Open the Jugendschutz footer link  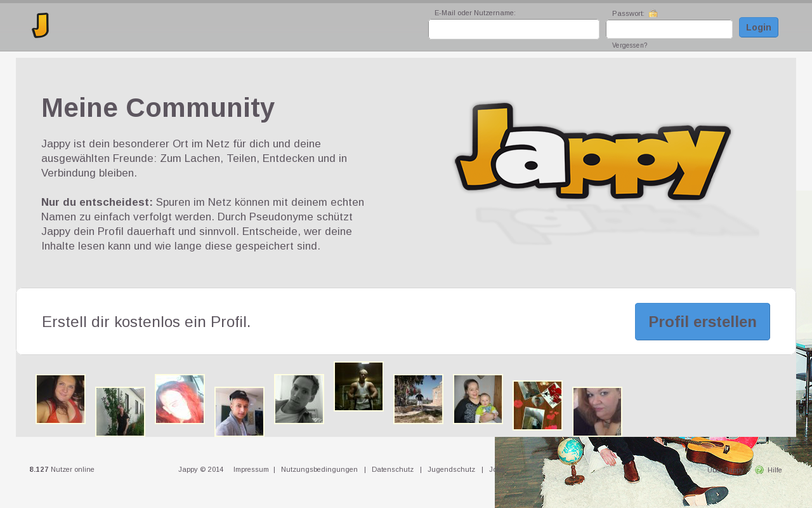(451, 470)
